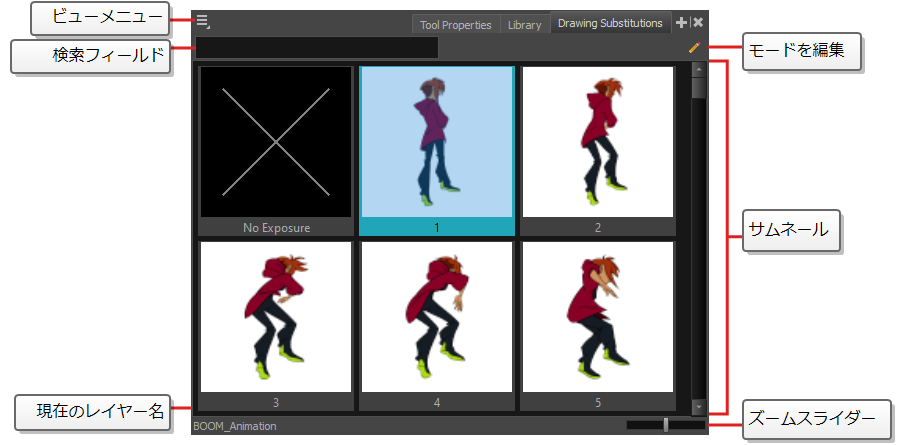Add a new view with plus icon

[682, 23]
